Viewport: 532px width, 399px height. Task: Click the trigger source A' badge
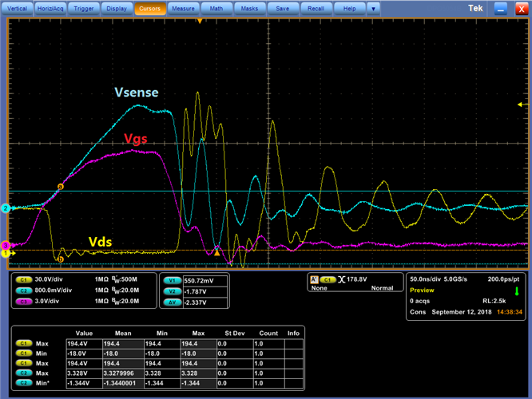coord(314,280)
